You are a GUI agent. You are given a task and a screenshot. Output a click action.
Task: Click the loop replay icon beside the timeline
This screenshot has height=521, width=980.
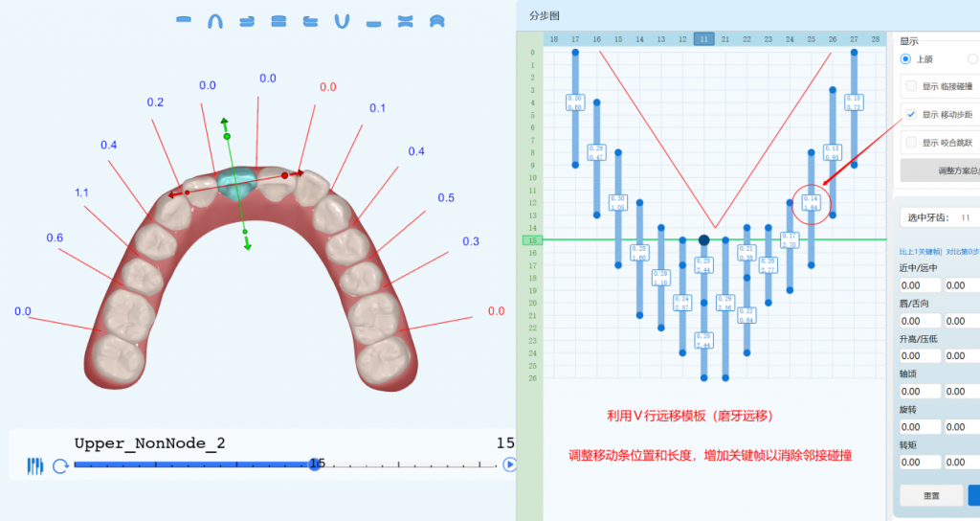click(x=60, y=466)
